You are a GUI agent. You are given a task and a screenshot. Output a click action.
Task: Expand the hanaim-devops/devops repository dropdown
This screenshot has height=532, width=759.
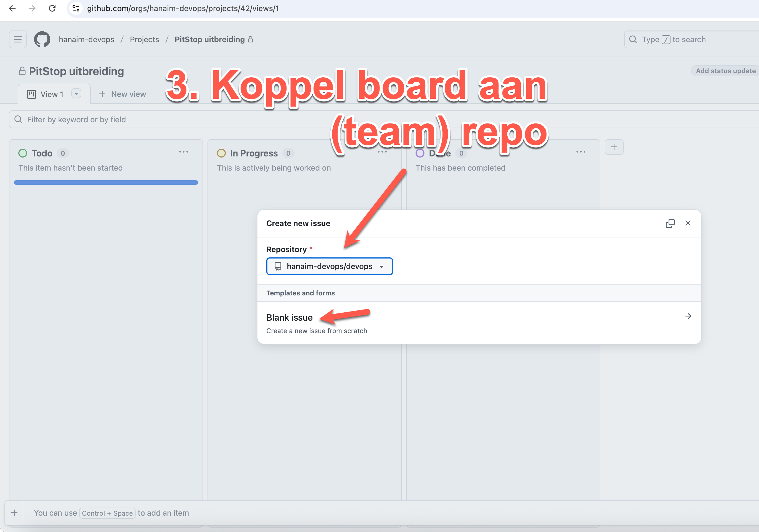pos(329,266)
